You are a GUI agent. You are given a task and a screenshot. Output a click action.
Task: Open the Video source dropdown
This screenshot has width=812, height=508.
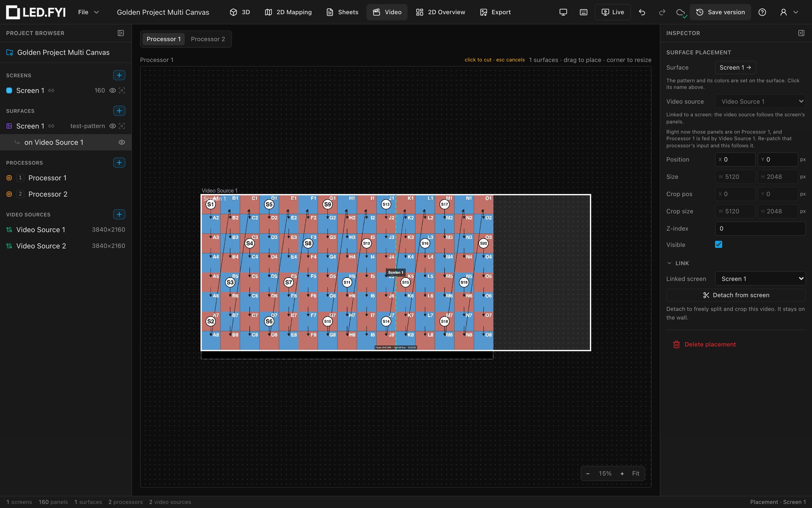(760, 101)
